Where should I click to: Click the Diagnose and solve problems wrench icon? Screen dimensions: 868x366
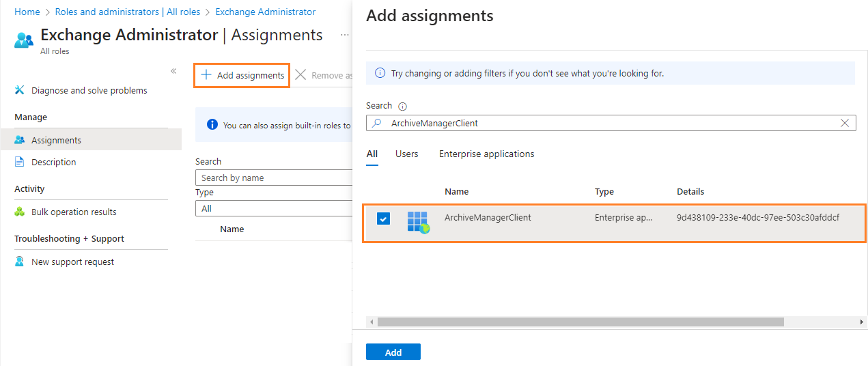(x=20, y=90)
